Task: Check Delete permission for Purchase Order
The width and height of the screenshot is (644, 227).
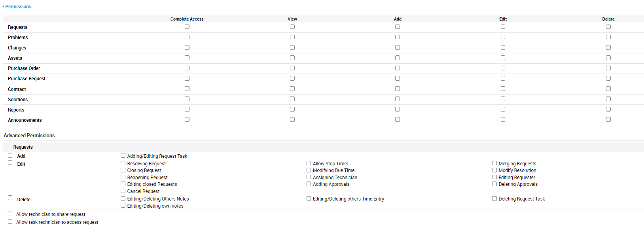Action: (608, 68)
